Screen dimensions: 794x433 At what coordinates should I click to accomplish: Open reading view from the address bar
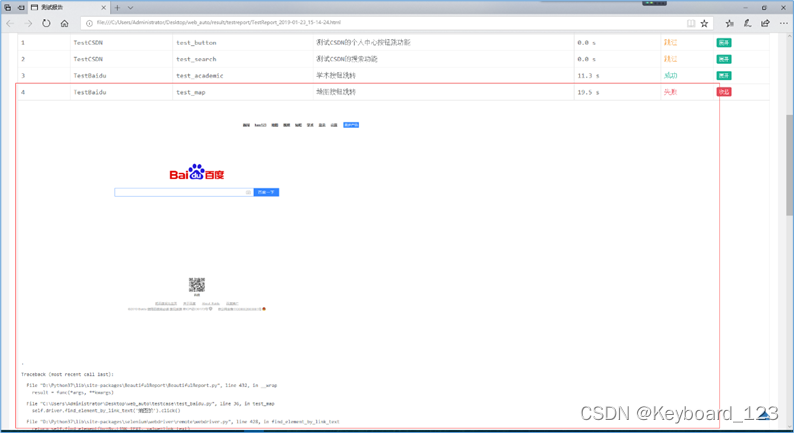click(x=691, y=23)
